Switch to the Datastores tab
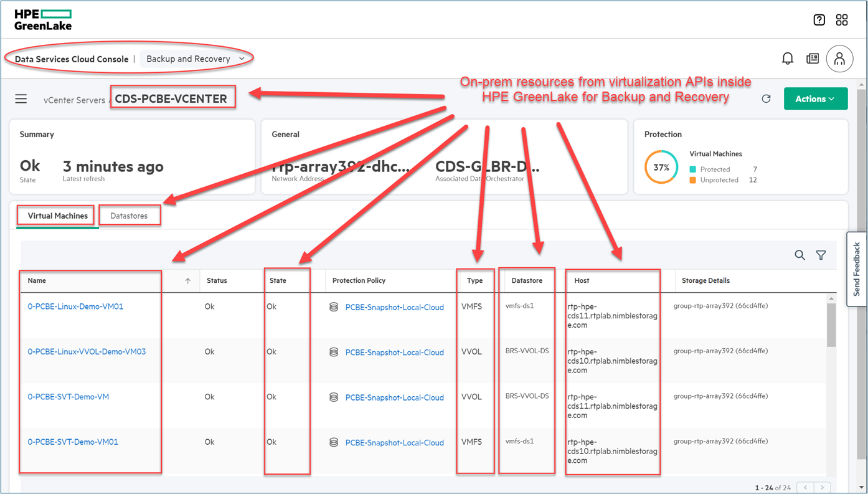The image size is (868, 494). [x=129, y=216]
